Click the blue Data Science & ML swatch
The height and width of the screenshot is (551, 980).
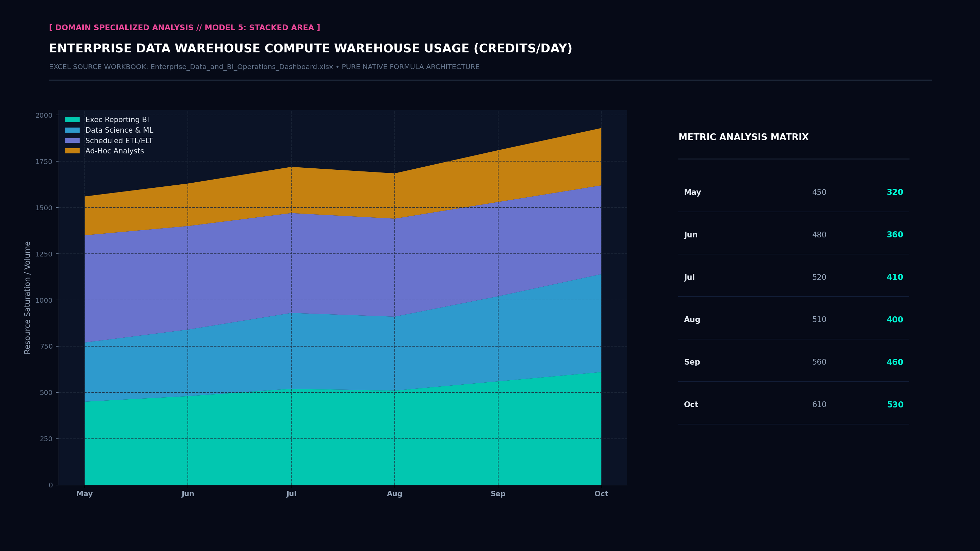click(72, 130)
